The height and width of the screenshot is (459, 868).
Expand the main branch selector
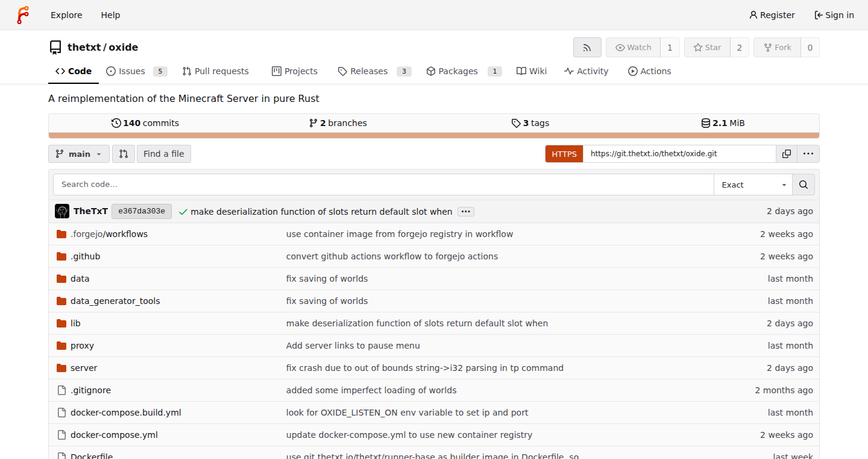point(79,154)
